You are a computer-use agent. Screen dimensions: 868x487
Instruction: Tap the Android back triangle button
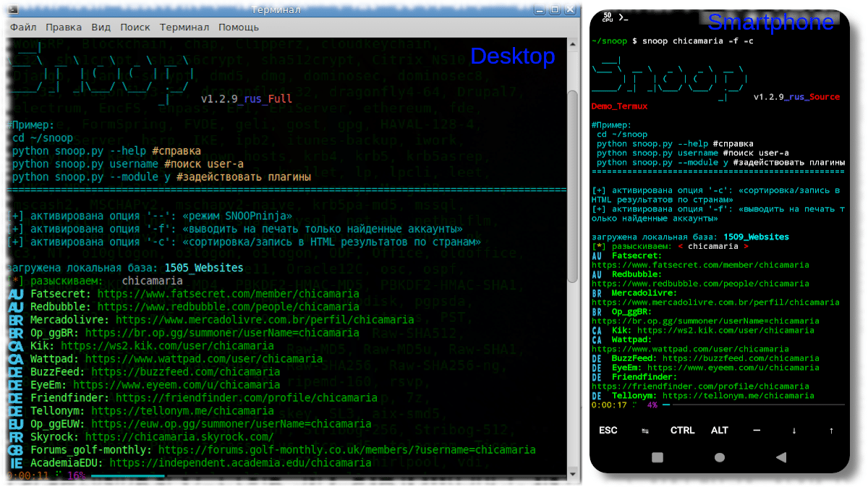coord(780,457)
